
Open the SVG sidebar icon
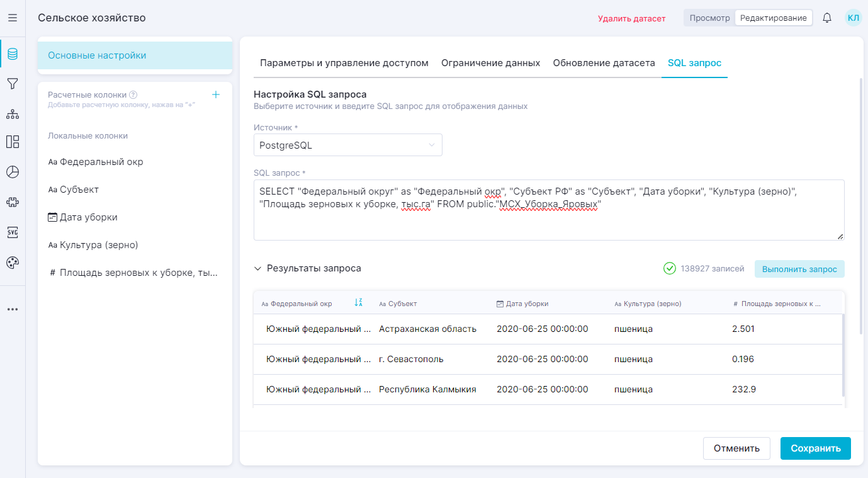(13, 232)
